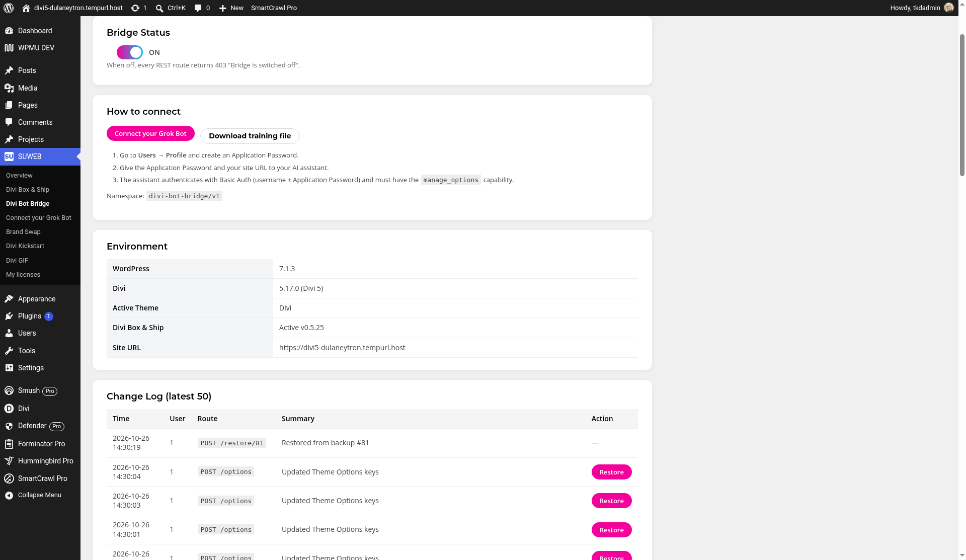This screenshot has width=966, height=560.
Task: Turn off the Bridge Status switch
Action: tap(130, 52)
